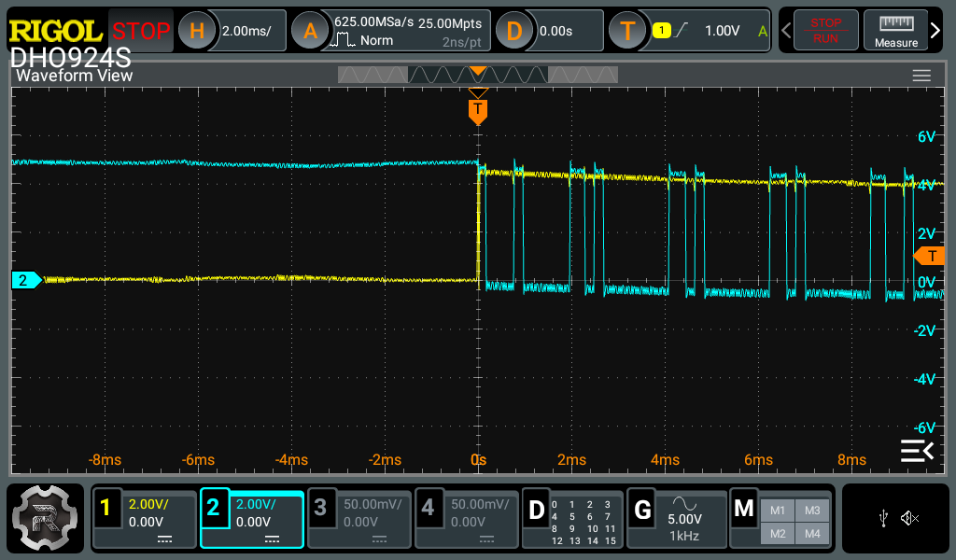Click the USB connection status icon
This screenshot has height=560, width=956.
(883, 518)
